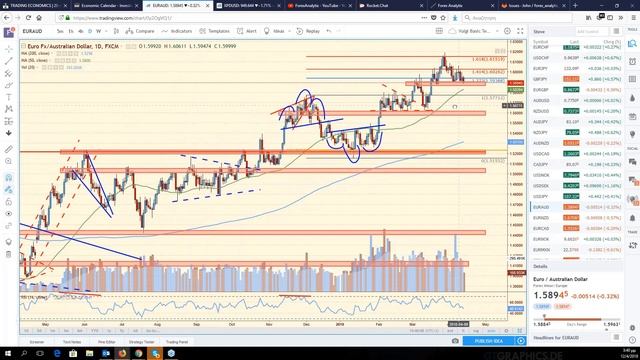The width and height of the screenshot is (640, 360).
Task: Reload the page in browser
Action: coord(28,18)
